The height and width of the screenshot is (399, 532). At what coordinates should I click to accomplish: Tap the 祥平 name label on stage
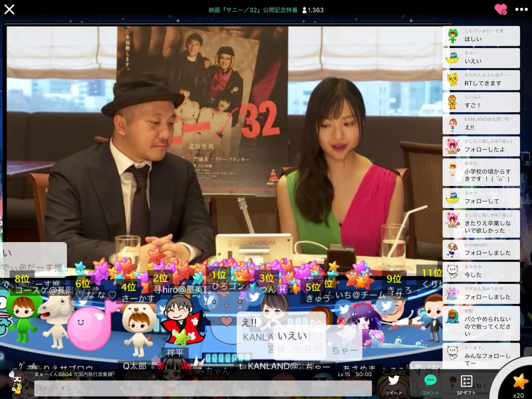[x=175, y=353]
